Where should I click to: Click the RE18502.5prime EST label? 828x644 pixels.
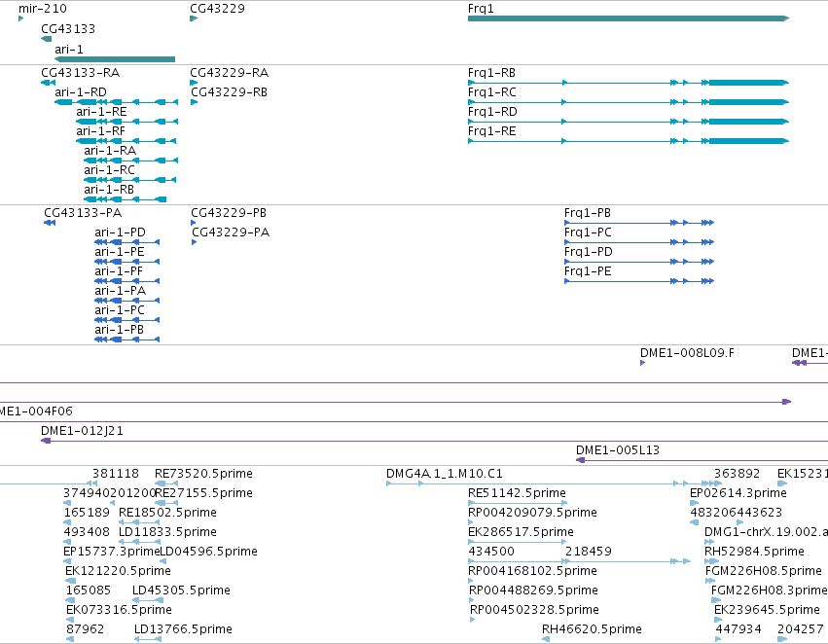pyautogui.click(x=167, y=513)
